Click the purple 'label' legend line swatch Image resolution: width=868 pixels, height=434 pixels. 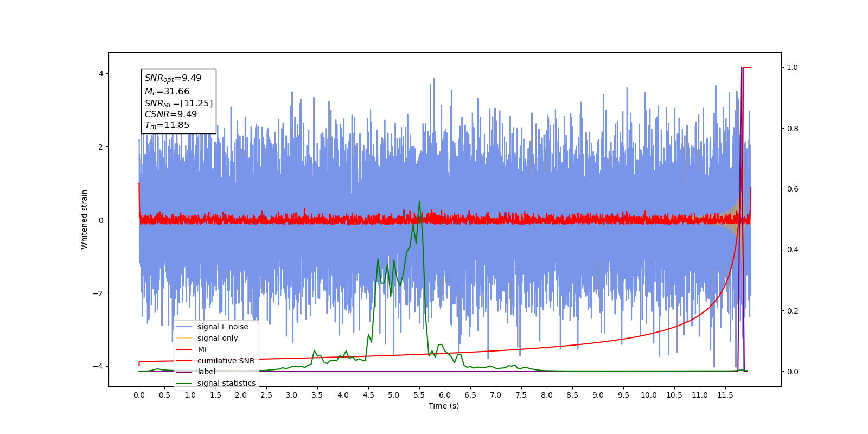[x=184, y=372]
